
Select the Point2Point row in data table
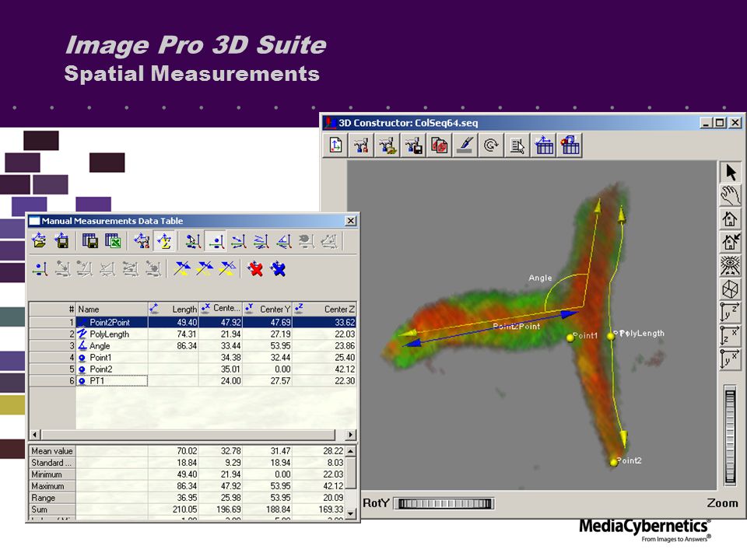pos(192,322)
